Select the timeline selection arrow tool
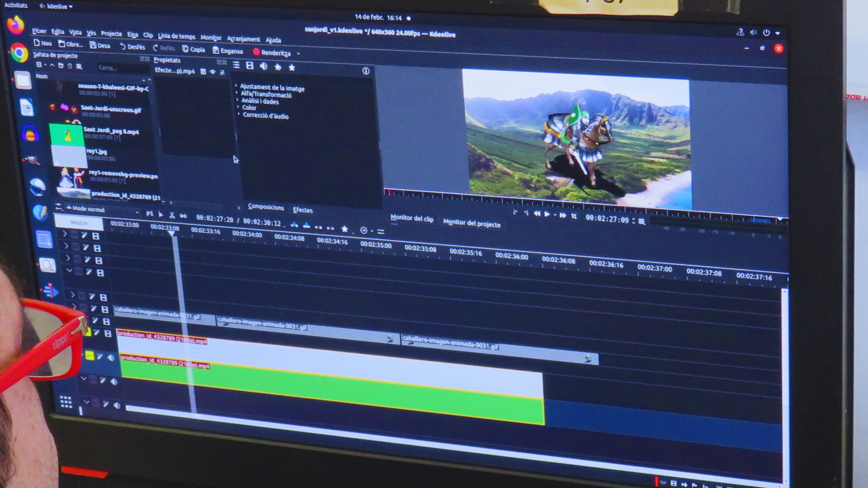Screen dimensions: 868x488 tap(161, 215)
